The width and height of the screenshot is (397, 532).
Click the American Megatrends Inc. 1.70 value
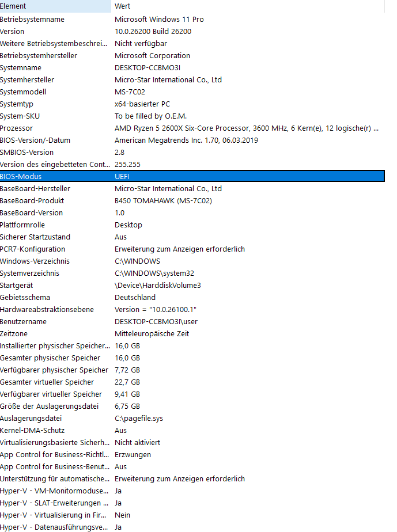pos(186,140)
